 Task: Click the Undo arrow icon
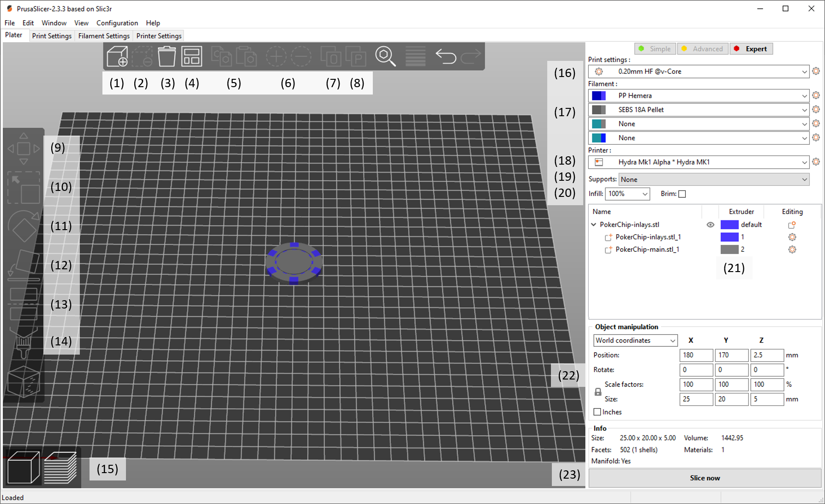(x=446, y=57)
